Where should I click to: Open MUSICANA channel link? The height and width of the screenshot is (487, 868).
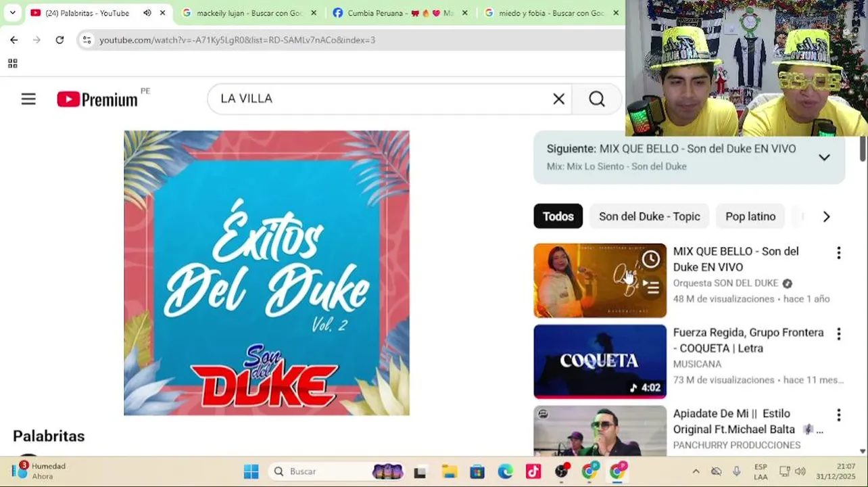(x=697, y=364)
